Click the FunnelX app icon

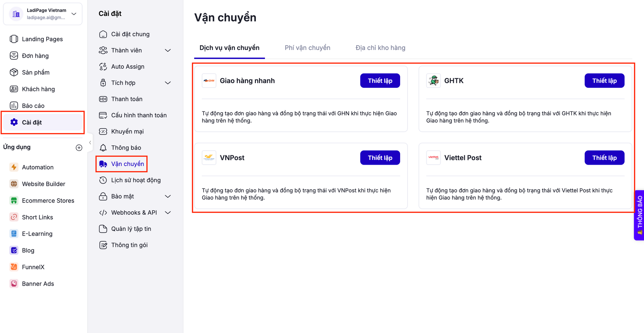[x=14, y=267]
